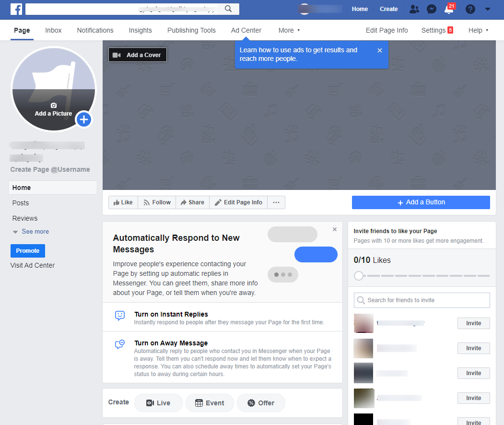Expand the Help dropdown

(x=478, y=30)
